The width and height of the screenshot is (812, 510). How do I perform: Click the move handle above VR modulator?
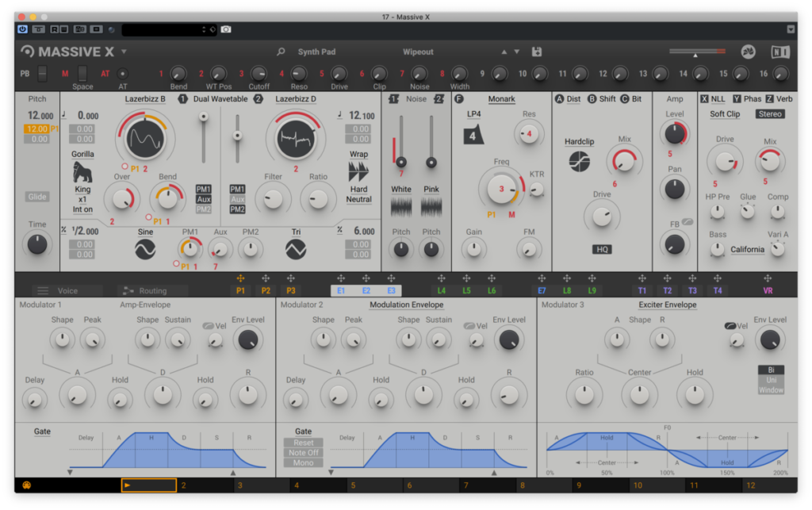point(768,278)
